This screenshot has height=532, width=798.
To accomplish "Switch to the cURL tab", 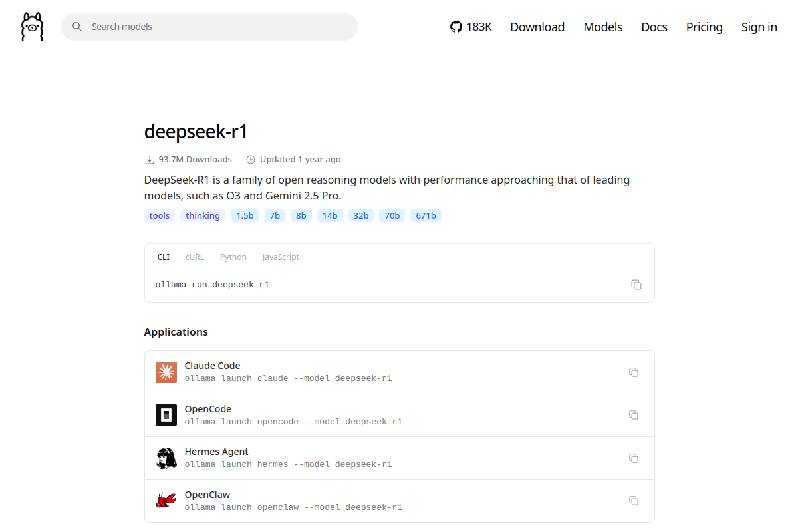I will tap(195, 257).
